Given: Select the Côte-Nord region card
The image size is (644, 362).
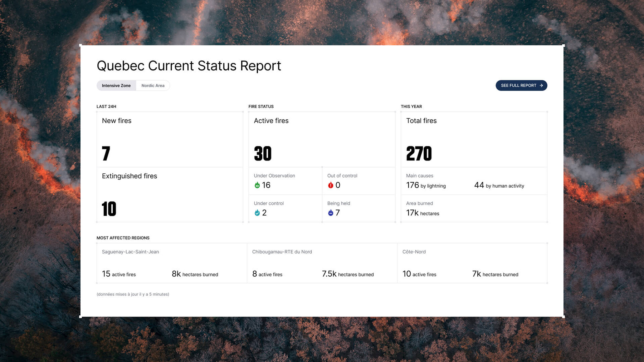Looking at the screenshot, I should (472, 263).
